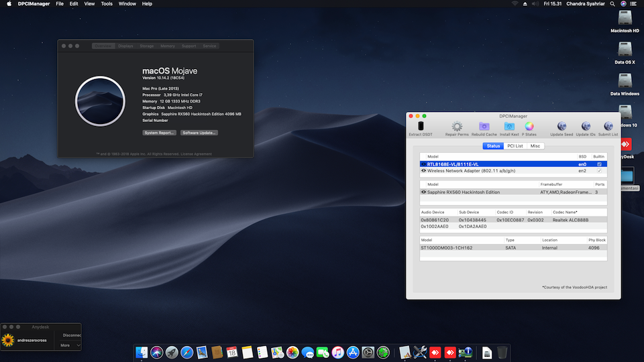Toggle the eye icon for Sapphire RX560
Viewport: 644px width, 362px height.
423,192
